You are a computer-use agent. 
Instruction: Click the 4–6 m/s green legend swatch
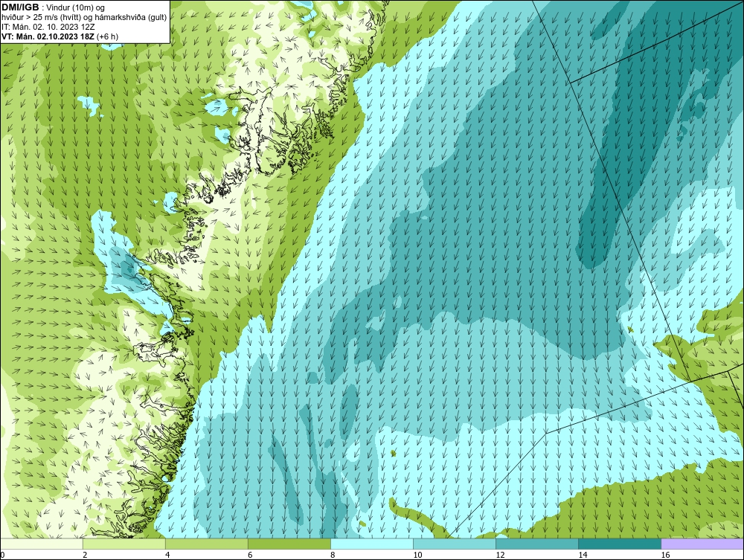pyautogui.click(x=207, y=544)
